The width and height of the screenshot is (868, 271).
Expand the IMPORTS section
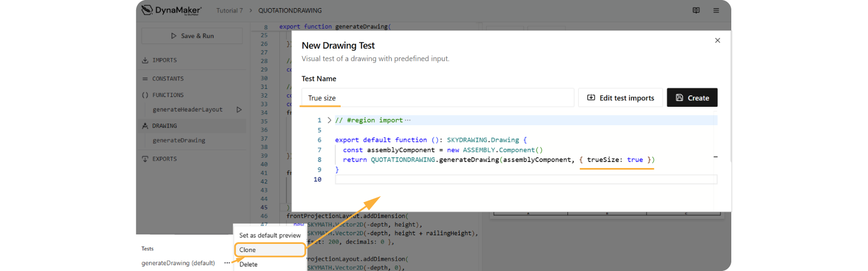pyautogui.click(x=164, y=60)
